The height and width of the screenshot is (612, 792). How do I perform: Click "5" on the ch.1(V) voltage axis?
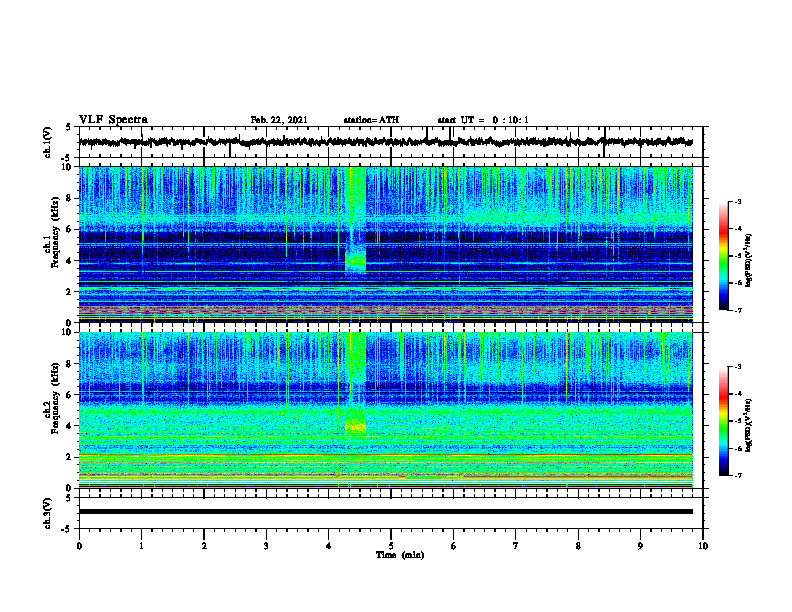pos(69,127)
